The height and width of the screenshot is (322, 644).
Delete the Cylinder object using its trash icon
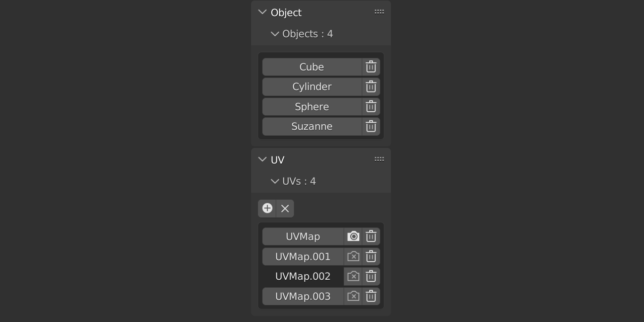tap(371, 86)
